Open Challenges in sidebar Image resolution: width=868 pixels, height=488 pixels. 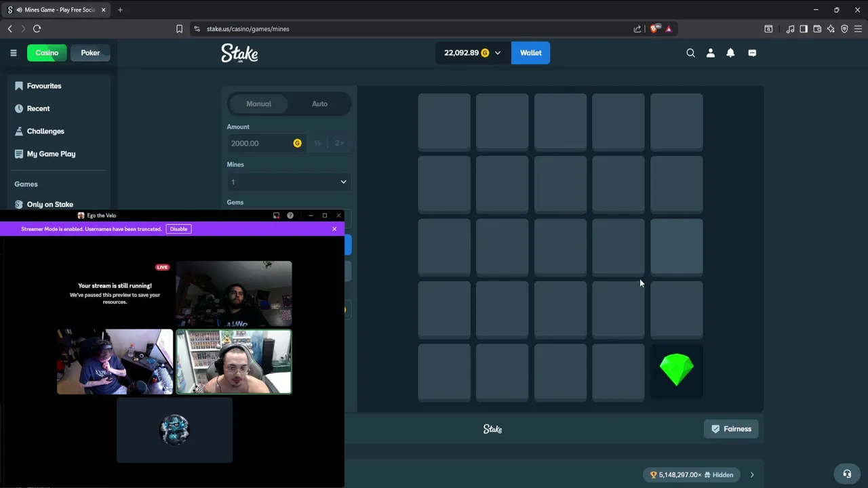[x=45, y=131]
